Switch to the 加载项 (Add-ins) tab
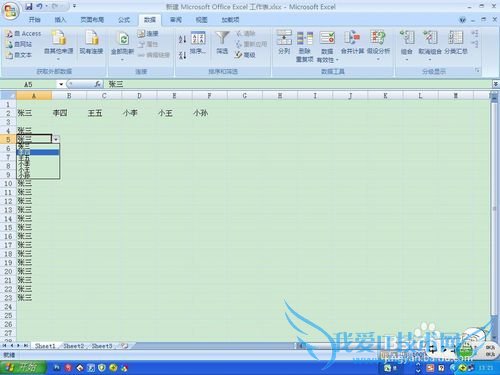 (230, 20)
